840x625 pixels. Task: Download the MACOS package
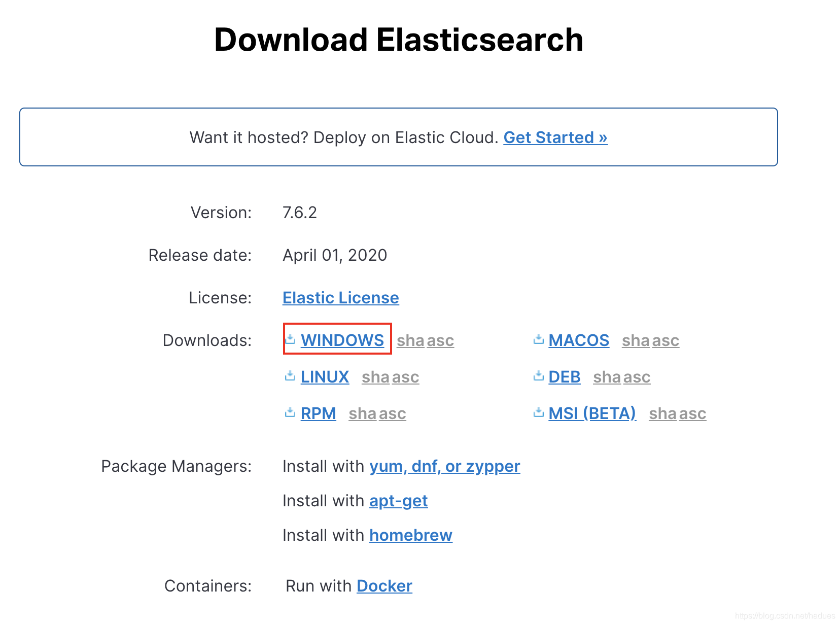(579, 340)
